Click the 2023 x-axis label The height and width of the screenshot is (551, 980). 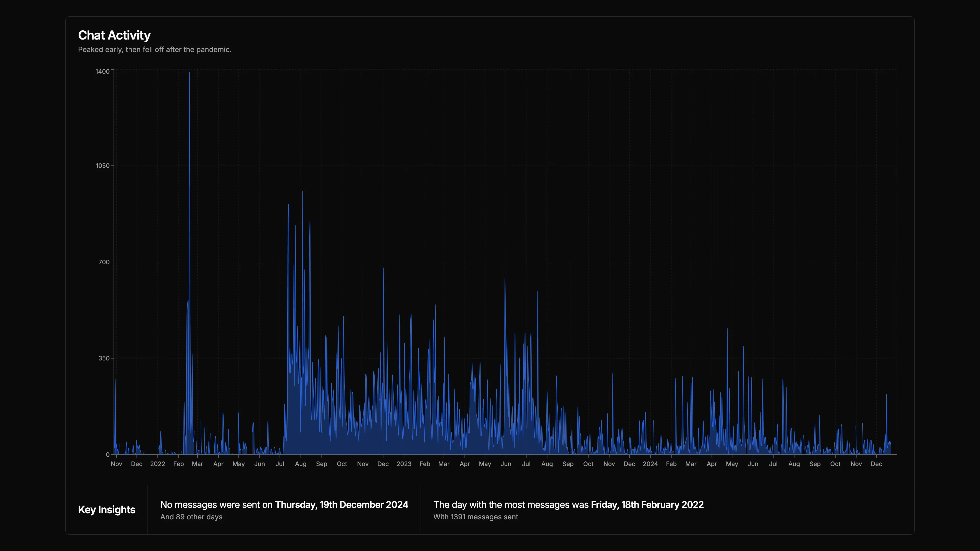[404, 464]
